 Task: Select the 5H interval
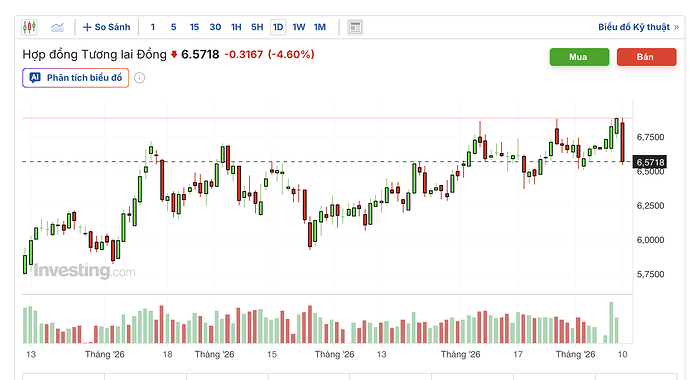click(x=257, y=27)
